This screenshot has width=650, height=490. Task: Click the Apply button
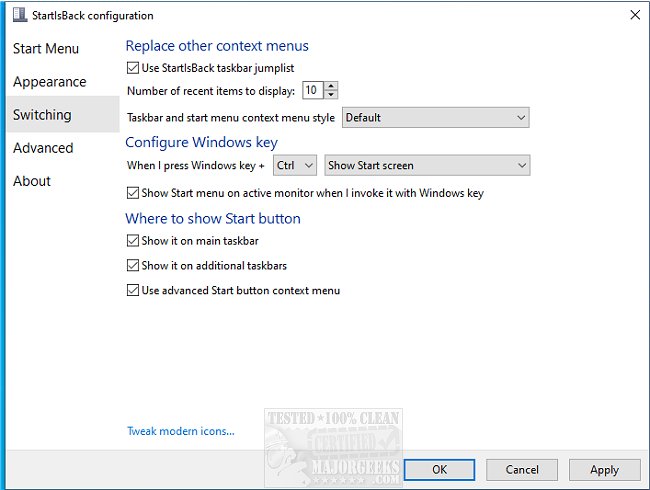tap(604, 469)
